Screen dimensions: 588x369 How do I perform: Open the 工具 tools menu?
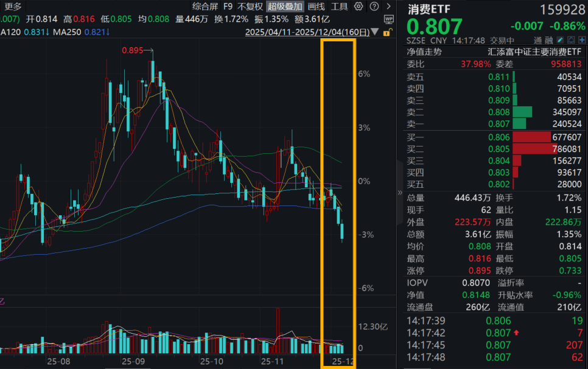(x=340, y=7)
